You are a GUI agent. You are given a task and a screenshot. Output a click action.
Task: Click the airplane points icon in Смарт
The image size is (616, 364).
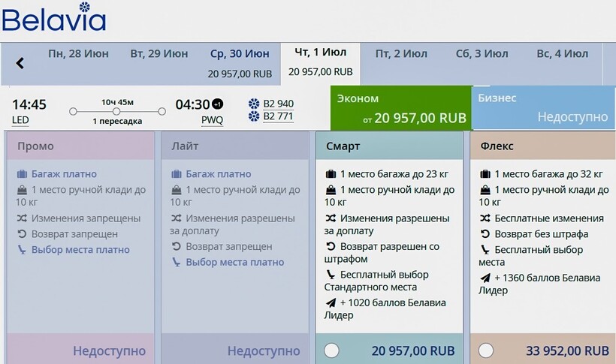pyautogui.click(x=330, y=303)
